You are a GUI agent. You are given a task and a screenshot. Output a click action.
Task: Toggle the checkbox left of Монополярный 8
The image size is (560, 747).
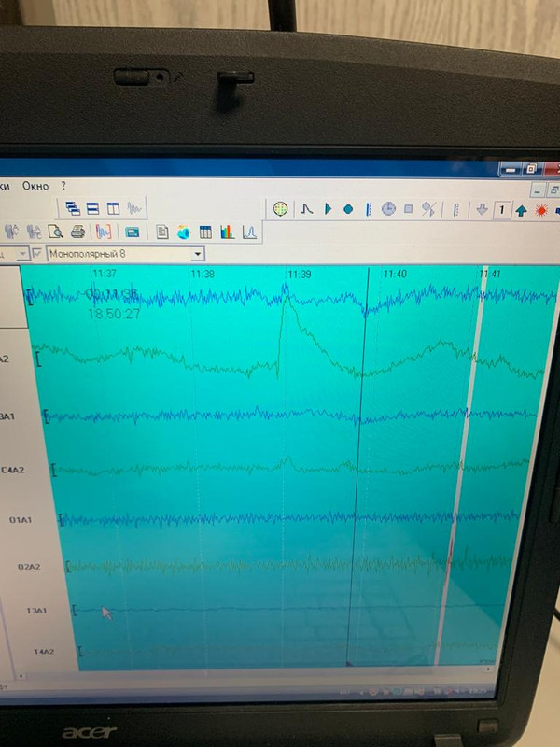tap(37, 253)
